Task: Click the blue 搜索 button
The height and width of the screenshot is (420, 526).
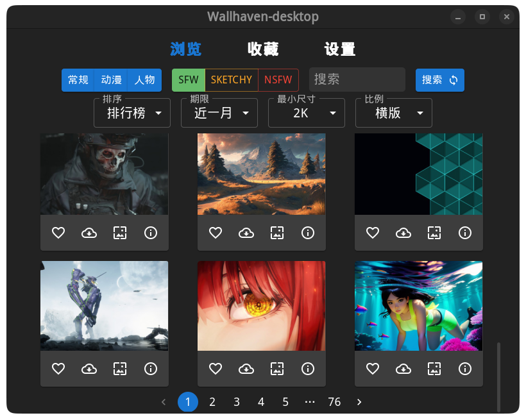Action: tap(440, 80)
